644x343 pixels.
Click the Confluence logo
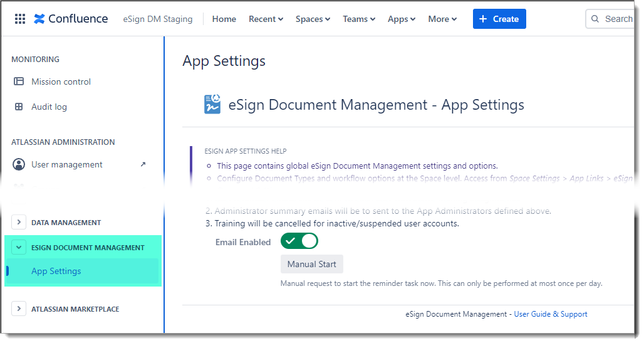pyautogui.click(x=70, y=19)
